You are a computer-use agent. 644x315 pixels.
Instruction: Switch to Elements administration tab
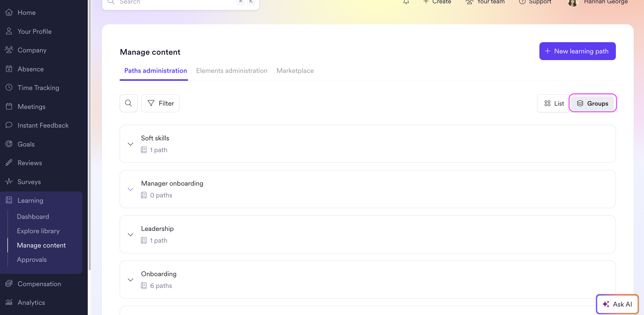click(231, 71)
